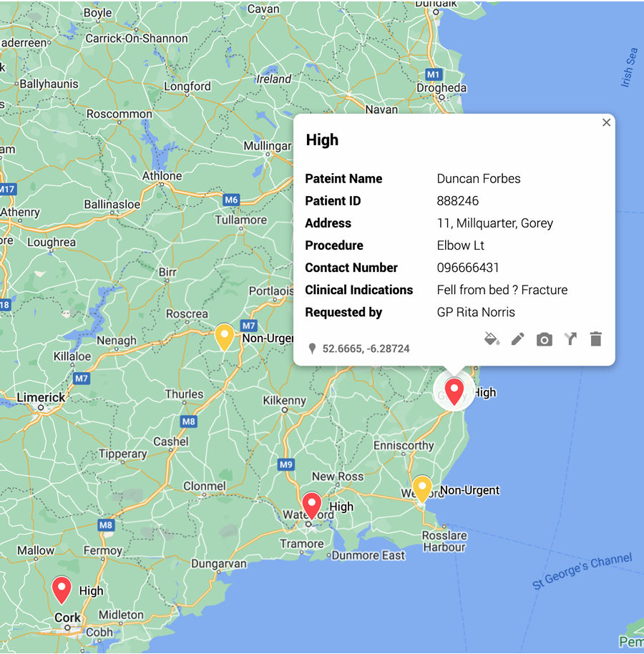Open the yellow Non-Urgent marker near Roscrea

pos(225,337)
